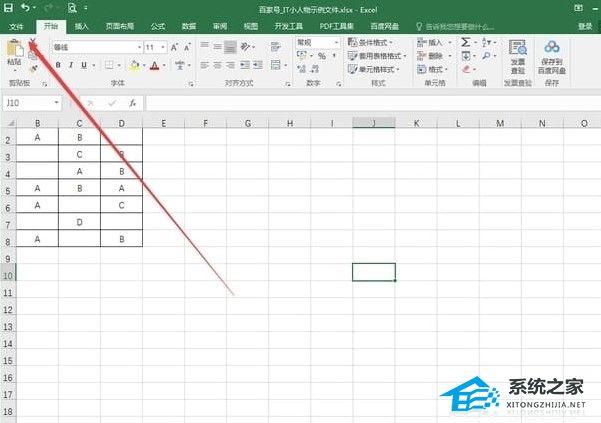Open the font name dropdown
The width and height of the screenshot is (601, 423).
click(139, 47)
